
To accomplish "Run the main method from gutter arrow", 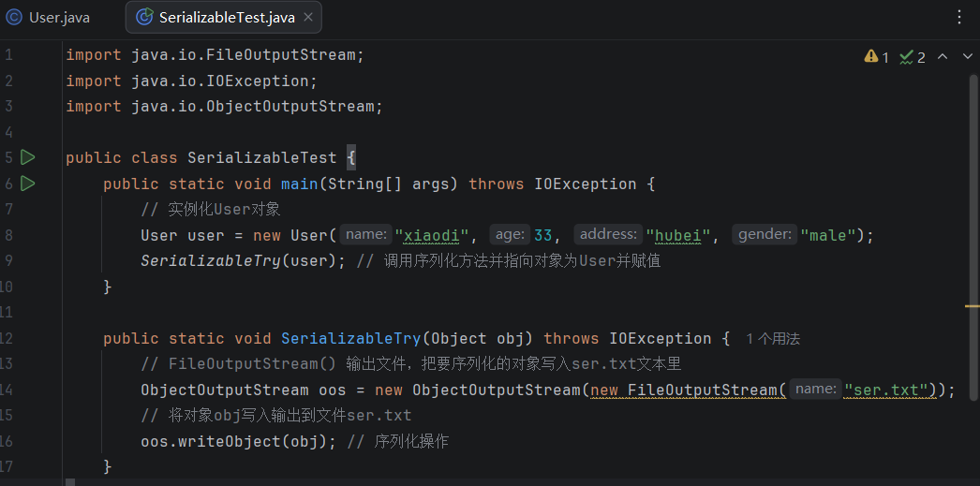I will 27,184.
